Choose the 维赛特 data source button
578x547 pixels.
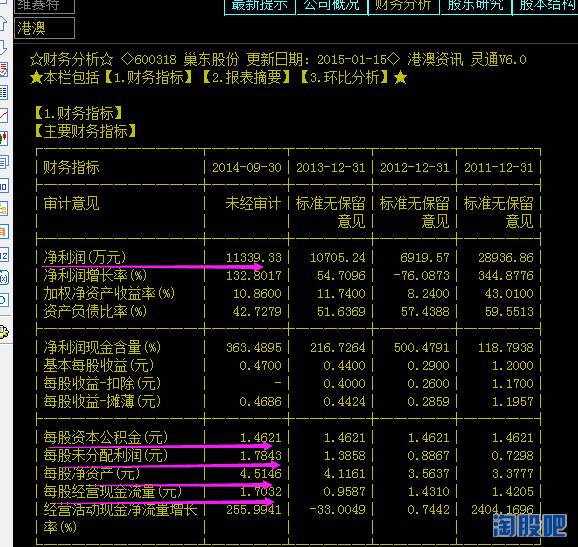pyautogui.click(x=44, y=6)
